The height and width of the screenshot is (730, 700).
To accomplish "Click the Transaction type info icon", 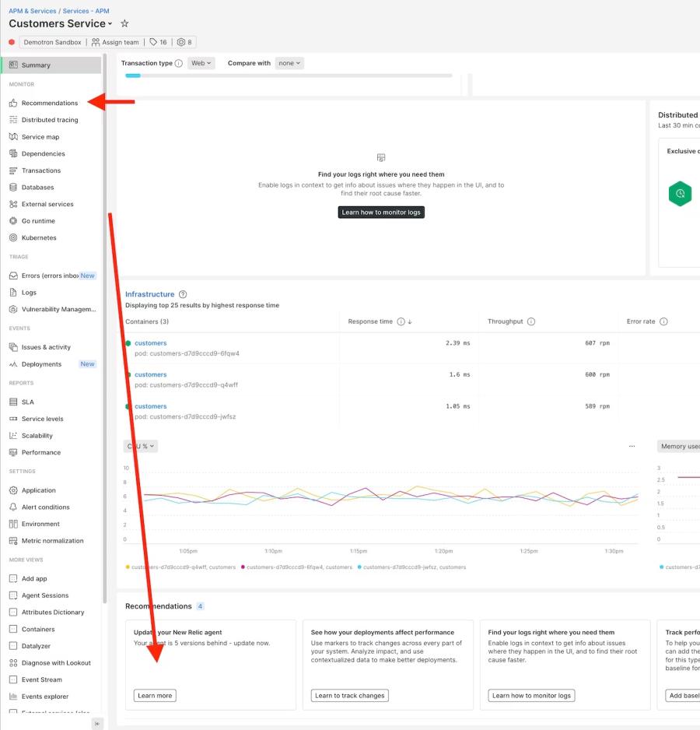I will [x=179, y=63].
